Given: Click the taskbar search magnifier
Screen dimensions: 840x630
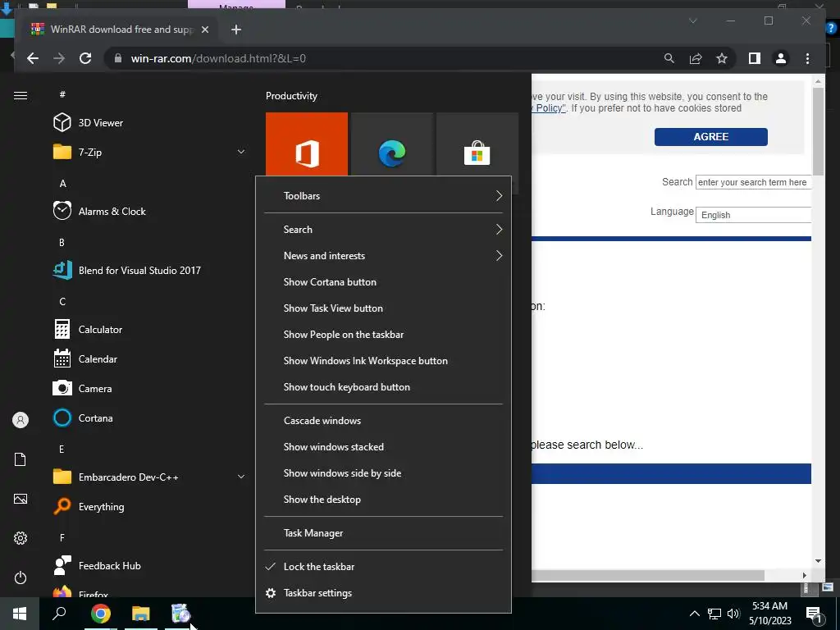Looking at the screenshot, I should 59,614.
